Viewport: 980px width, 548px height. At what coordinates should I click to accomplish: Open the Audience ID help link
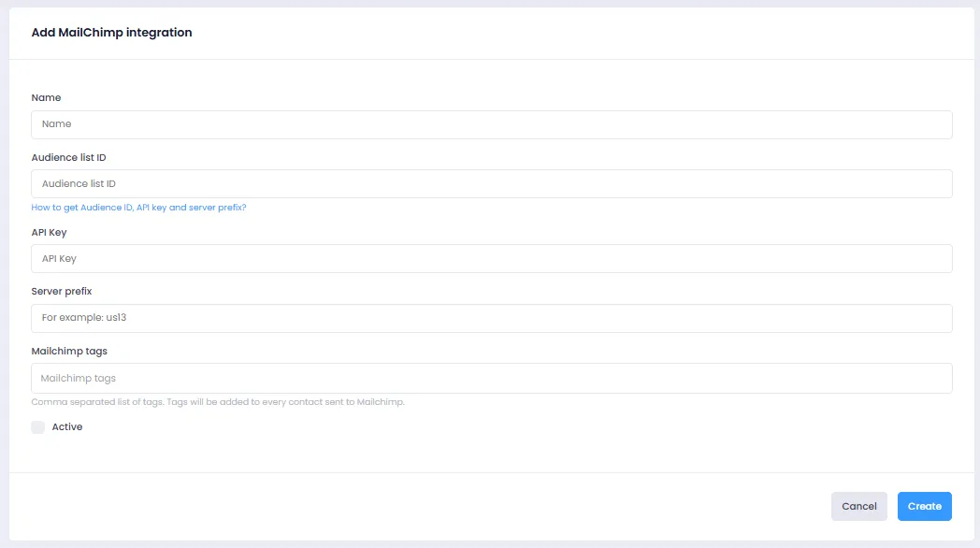[138, 208]
